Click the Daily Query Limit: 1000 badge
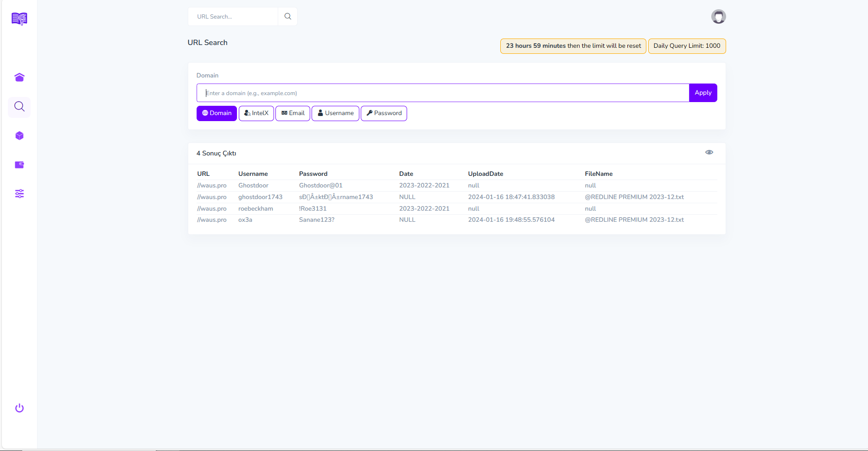868x451 pixels. pyautogui.click(x=687, y=46)
